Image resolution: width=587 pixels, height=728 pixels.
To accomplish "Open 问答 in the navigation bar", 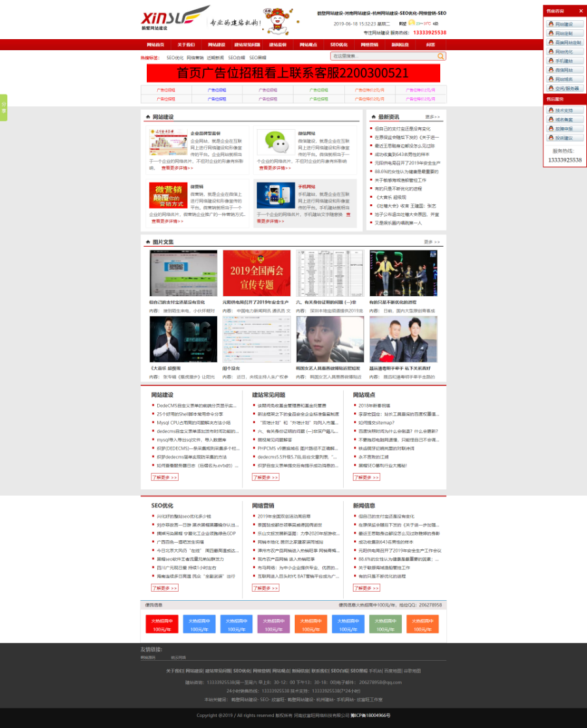I will coord(430,45).
